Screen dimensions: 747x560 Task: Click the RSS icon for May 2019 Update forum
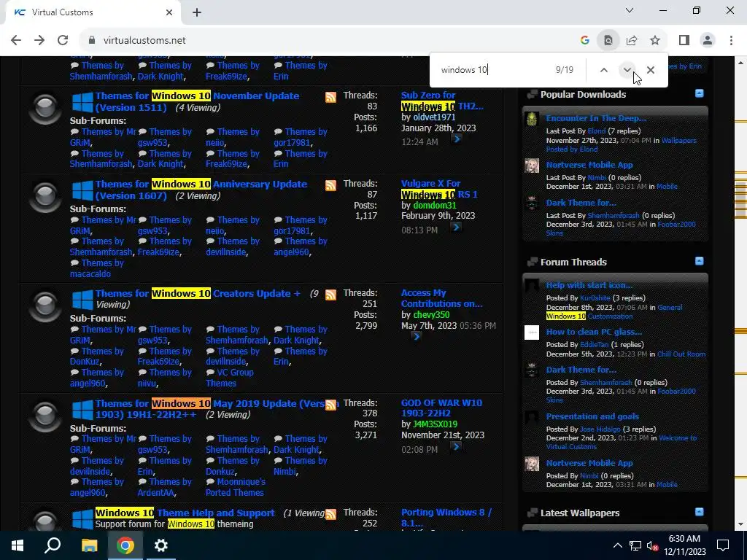coord(330,405)
